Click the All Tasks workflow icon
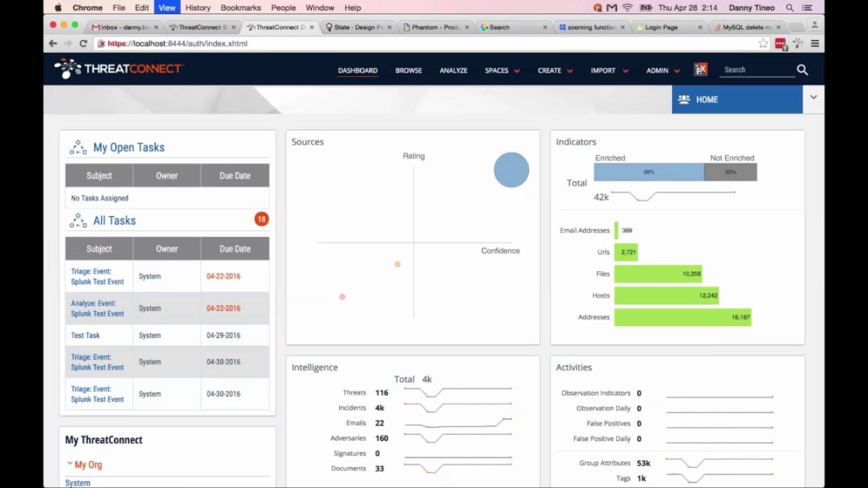This screenshot has height=488, width=868. (78, 220)
